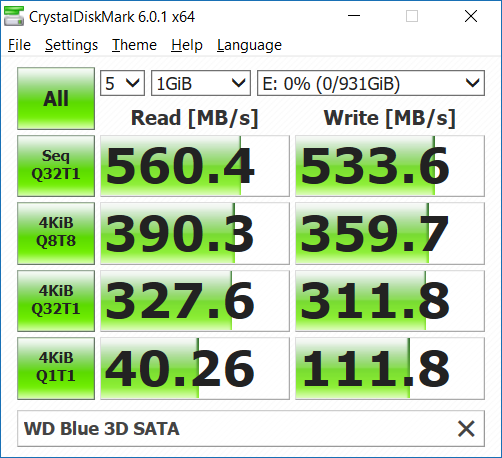Open the File menu
The height and width of the screenshot is (458, 502).
click(x=19, y=45)
